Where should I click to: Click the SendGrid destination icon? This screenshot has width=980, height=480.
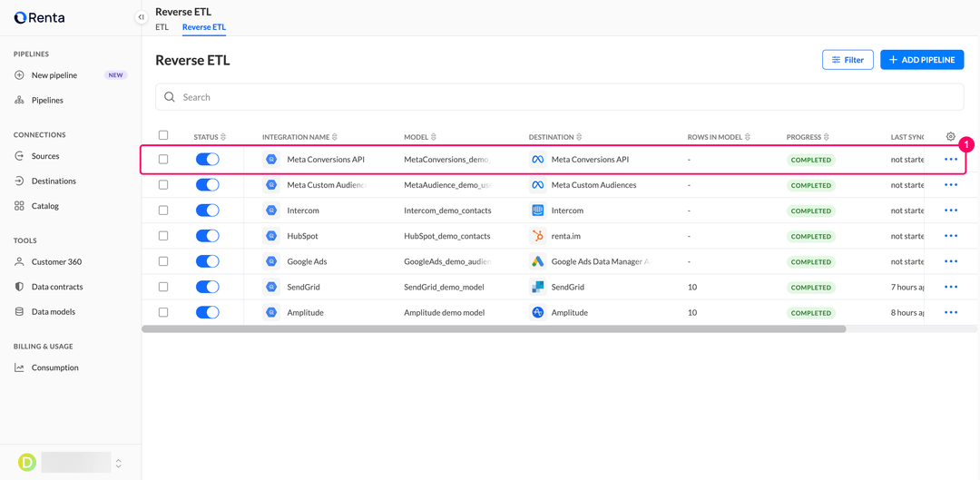coord(537,287)
